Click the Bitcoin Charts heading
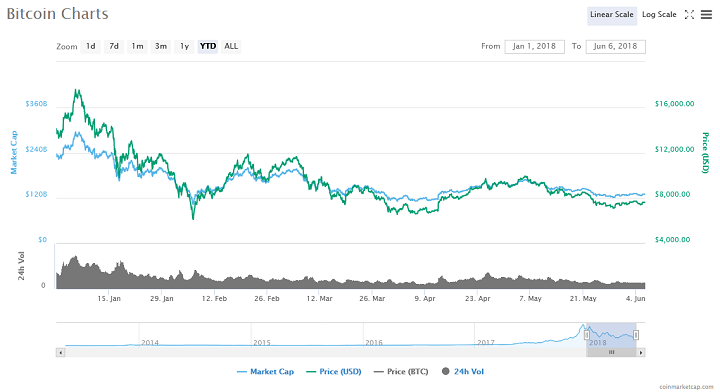Screen dimensions: 720x392 point(57,14)
